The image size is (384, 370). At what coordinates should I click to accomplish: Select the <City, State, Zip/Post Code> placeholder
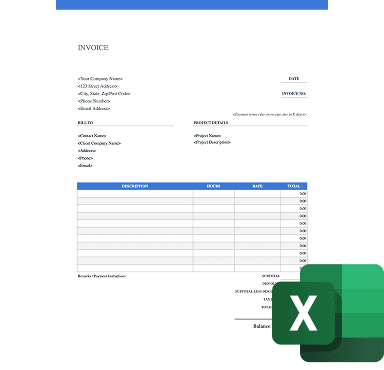[x=104, y=94]
